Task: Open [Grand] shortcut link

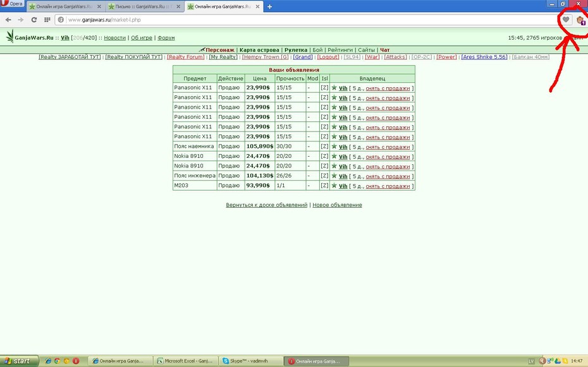Action: tap(303, 57)
